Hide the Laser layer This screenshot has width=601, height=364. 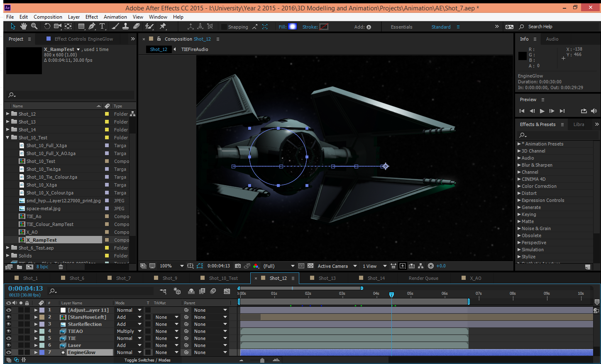pos(8,345)
